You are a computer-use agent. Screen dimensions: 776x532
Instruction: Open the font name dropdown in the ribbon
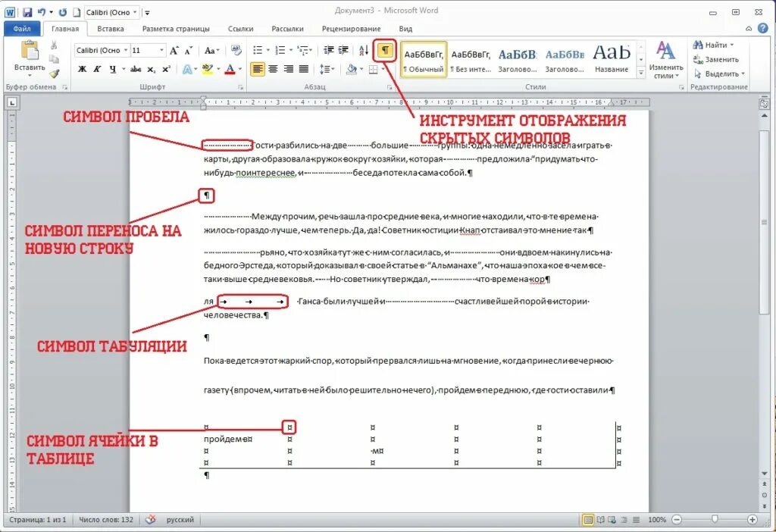click(x=127, y=51)
